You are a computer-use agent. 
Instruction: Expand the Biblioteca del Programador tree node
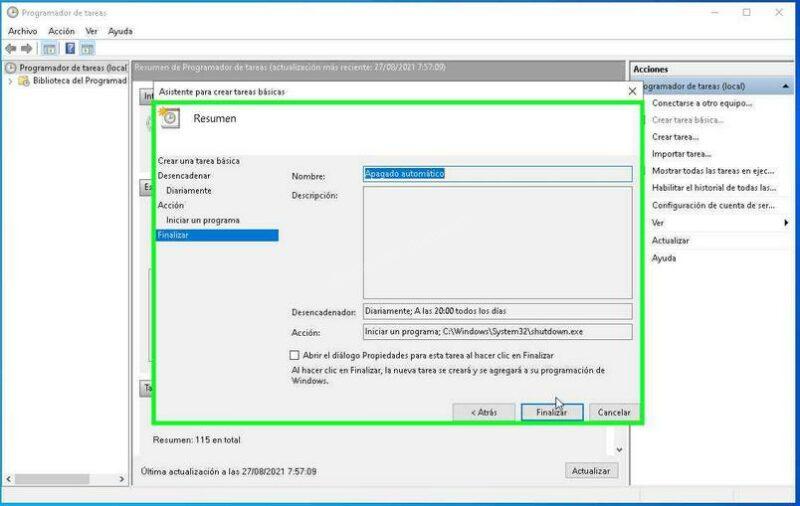pyautogui.click(x=10, y=81)
